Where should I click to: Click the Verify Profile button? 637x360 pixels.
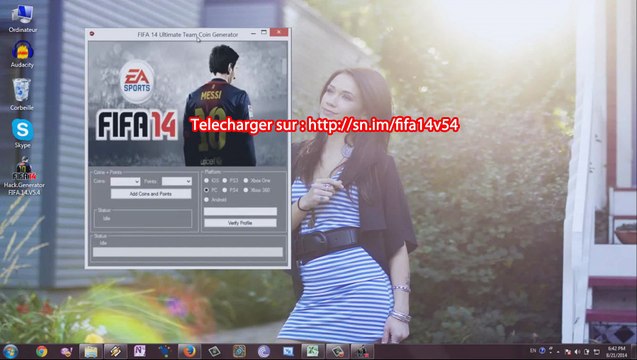click(x=240, y=223)
